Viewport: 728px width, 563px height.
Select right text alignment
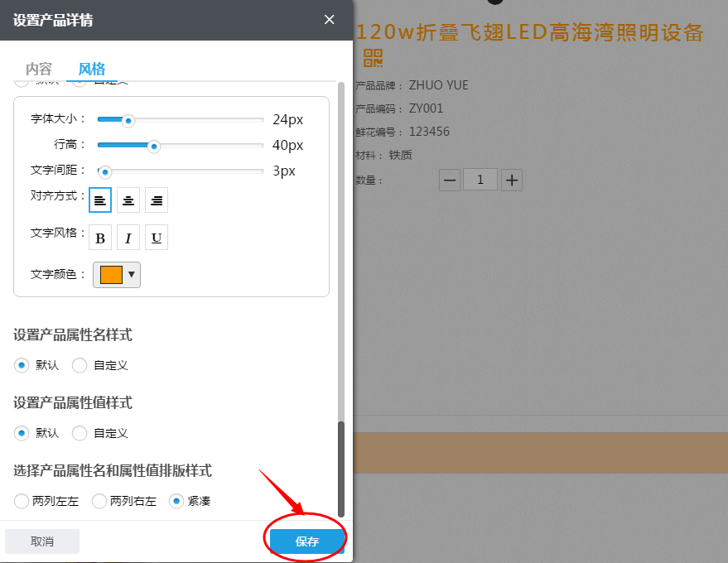156,200
